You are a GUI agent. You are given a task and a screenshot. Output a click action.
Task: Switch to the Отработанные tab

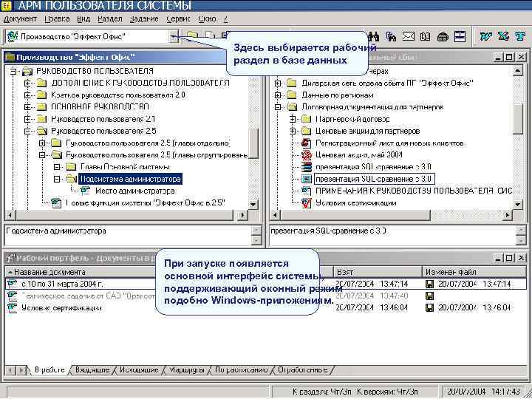coord(303,370)
